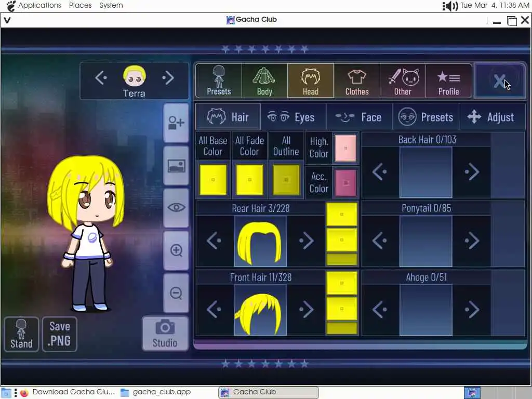Click the empty Back Hair preview box
This screenshot has width=532, height=399.
[426, 172]
